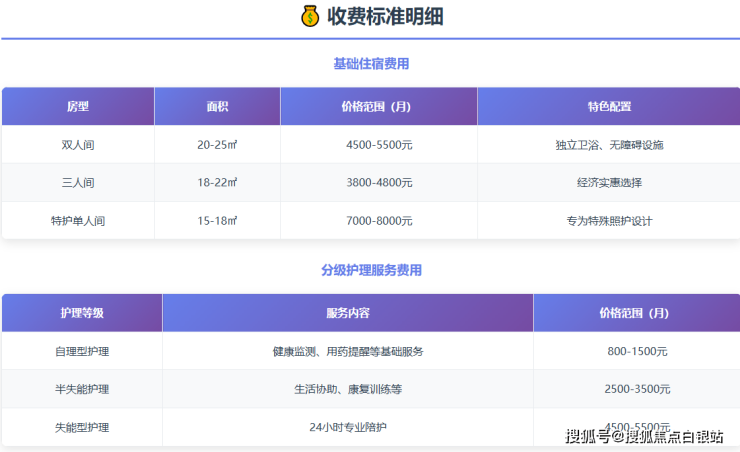Click the 18-22㎡ area cell

coord(217,183)
